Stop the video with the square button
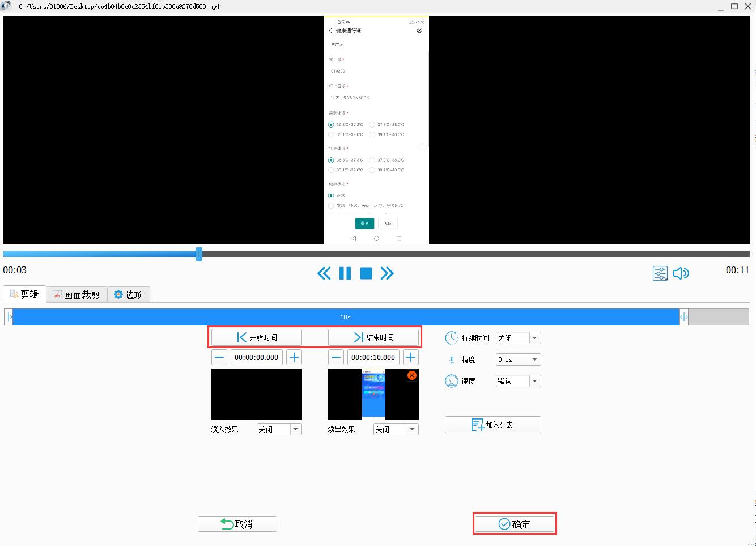 pyautogui.click(x=366, y=274)
